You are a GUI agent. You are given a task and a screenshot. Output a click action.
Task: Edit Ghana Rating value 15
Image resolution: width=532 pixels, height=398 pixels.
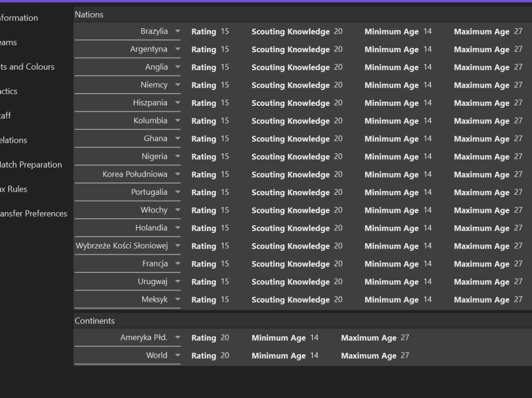(225, 138)
